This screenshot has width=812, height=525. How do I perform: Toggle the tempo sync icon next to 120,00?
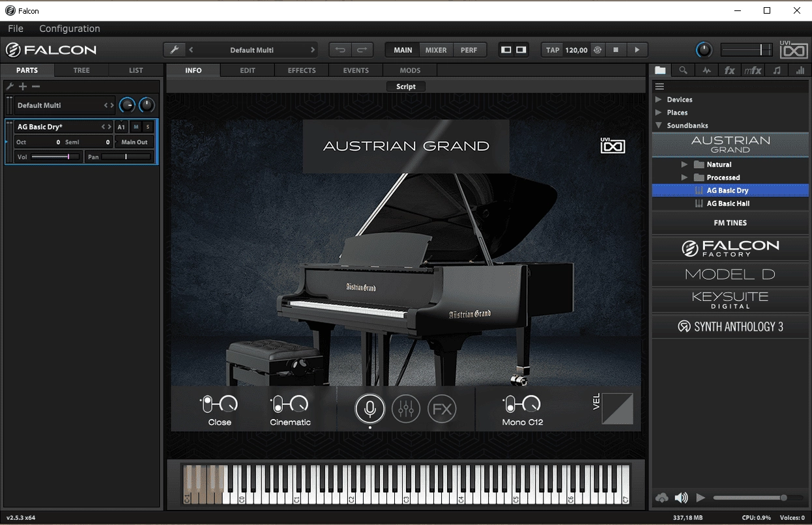click(598, 50)
